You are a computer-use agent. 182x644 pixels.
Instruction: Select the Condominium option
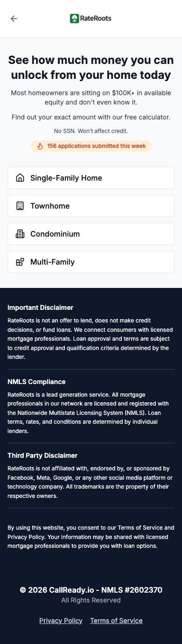(91, 234)
